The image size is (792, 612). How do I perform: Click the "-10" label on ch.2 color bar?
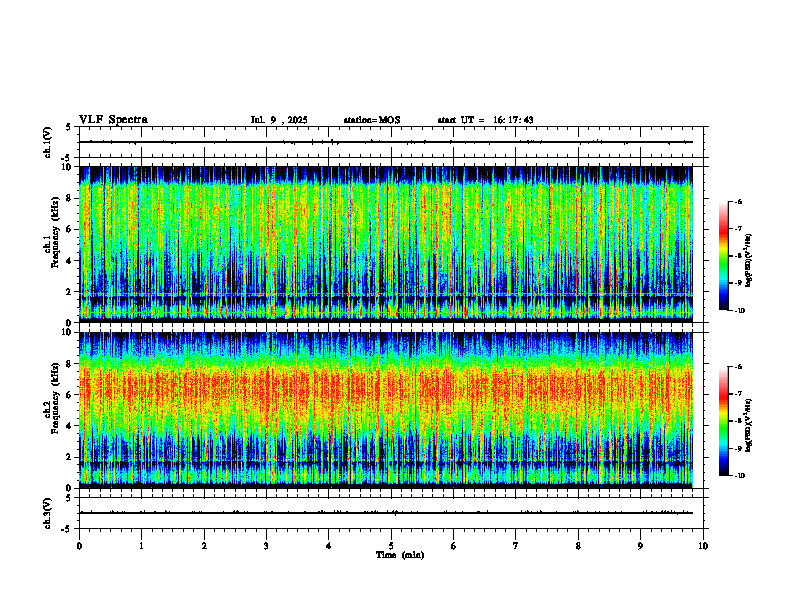739,476
